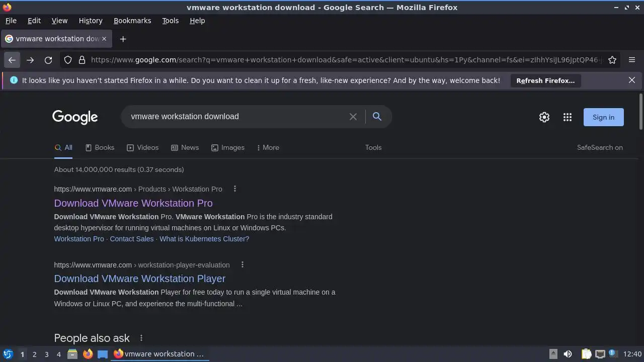The width and height of the screenshot is (644, 362).
Task: Open options for the Workstation Player result
Action: point(243,265)
